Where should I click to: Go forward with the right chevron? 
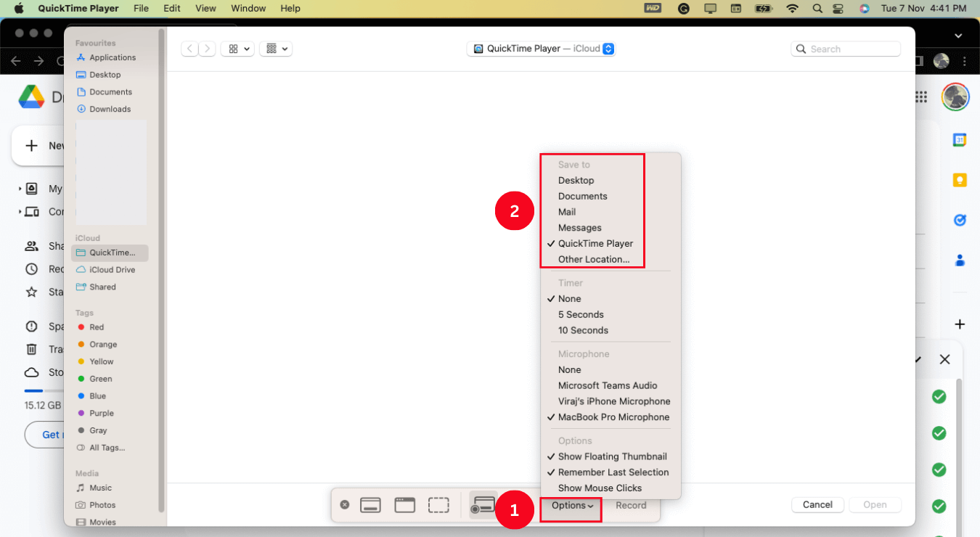tap(208, 49)
